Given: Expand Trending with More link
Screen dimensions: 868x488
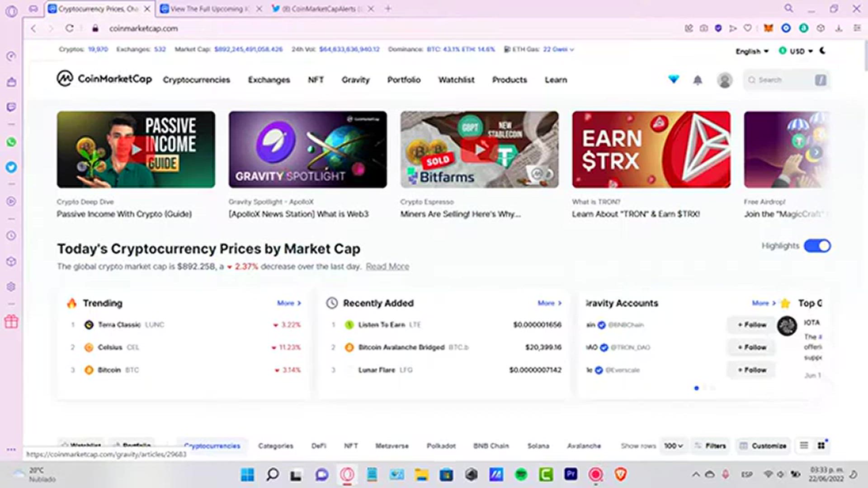Looking at the screenshot, I should (x=289, y=303).
